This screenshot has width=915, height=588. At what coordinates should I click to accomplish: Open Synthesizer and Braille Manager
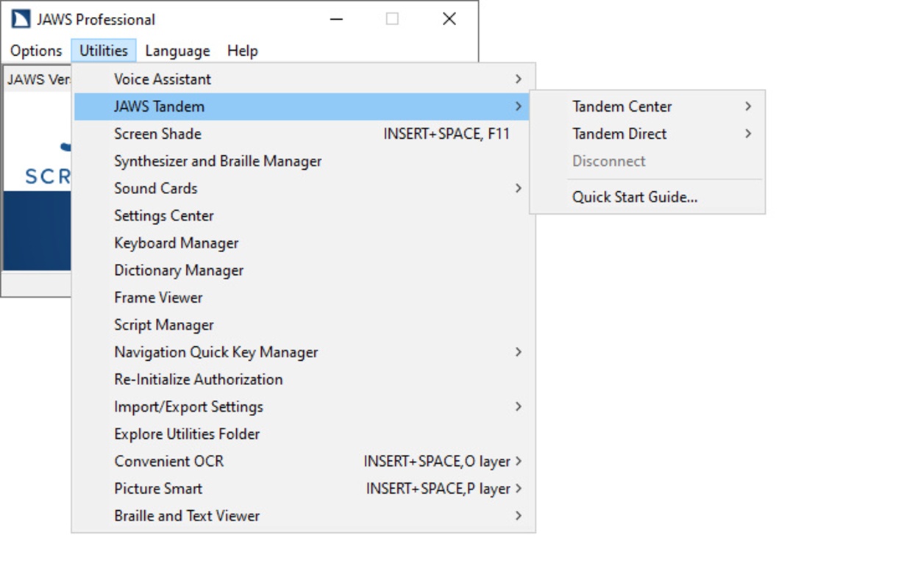(x=218, y=161)
